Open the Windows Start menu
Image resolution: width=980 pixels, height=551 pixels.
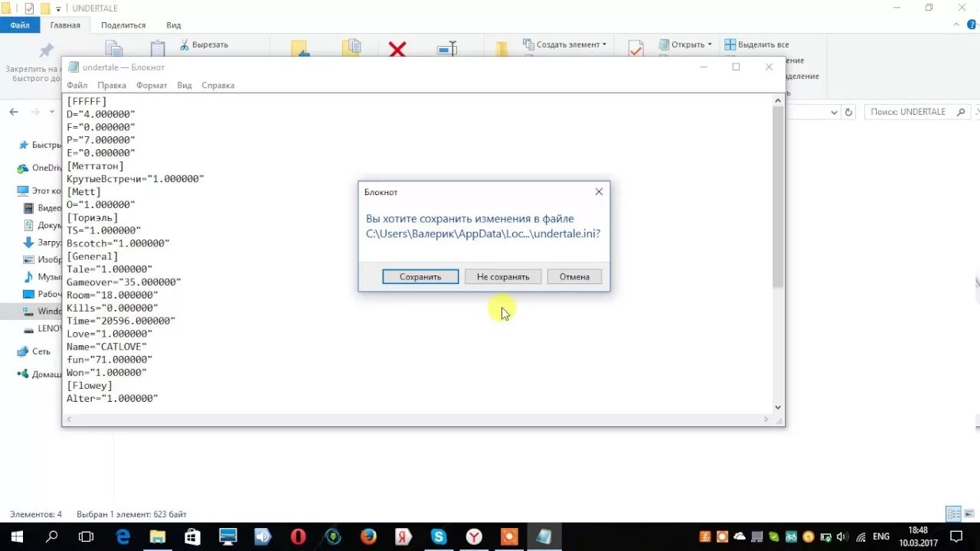[x=17, y=536]
